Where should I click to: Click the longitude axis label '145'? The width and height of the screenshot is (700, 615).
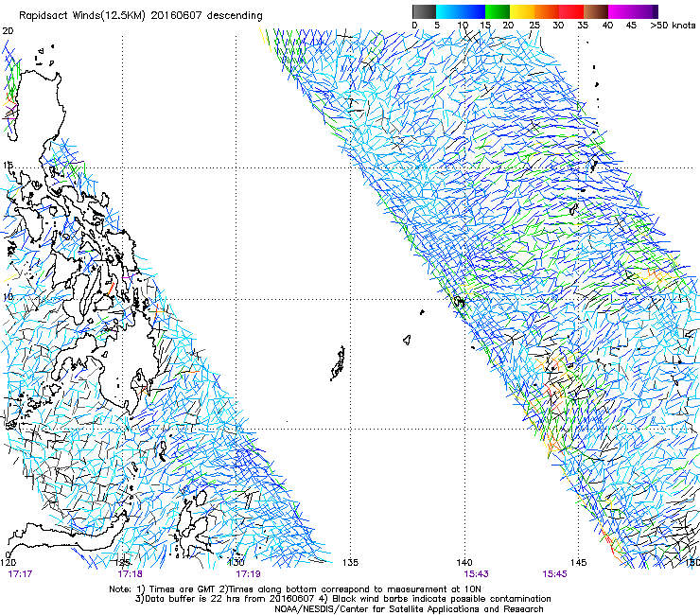click(x=578, y=562)
